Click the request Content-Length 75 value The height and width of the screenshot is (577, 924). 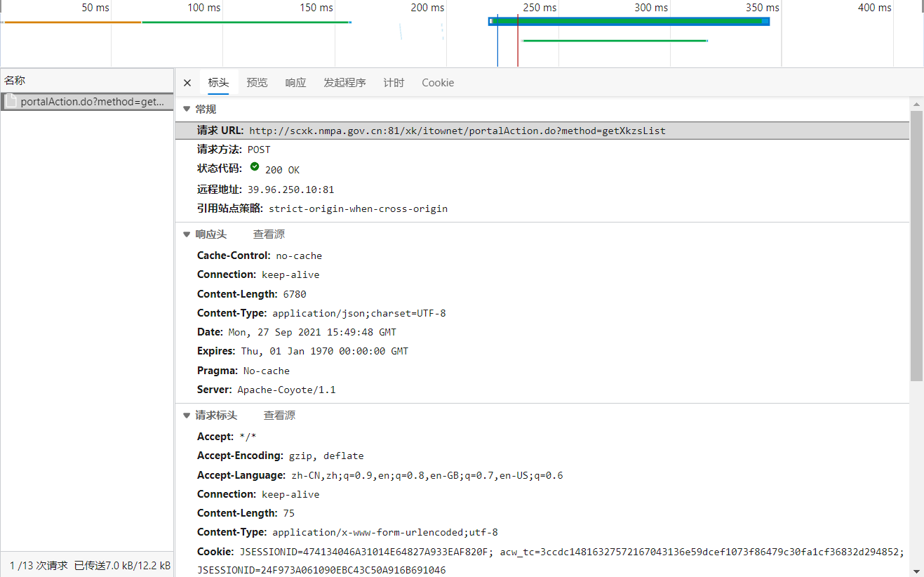click(289, 513)
